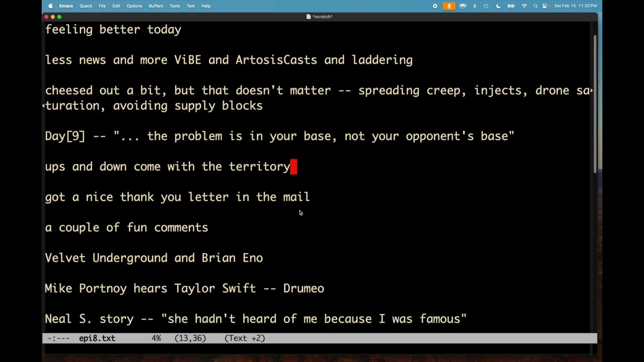Open the Quack menu

click(x=86, y=6)
